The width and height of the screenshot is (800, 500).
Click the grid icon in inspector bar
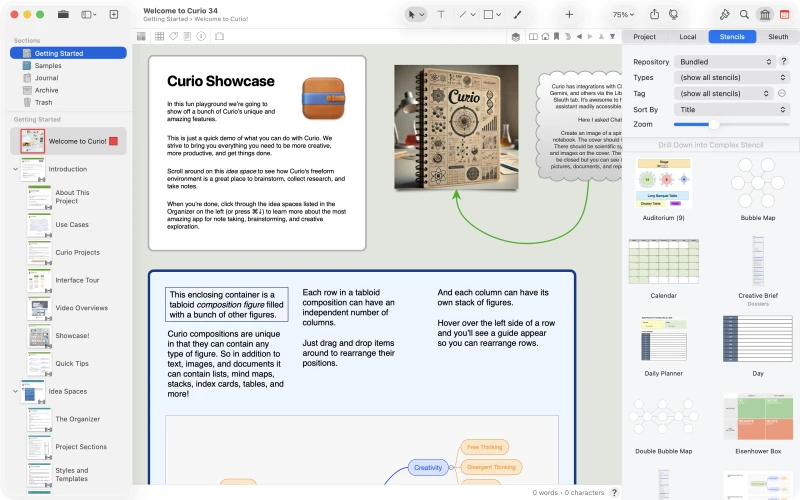pos(159,36)
